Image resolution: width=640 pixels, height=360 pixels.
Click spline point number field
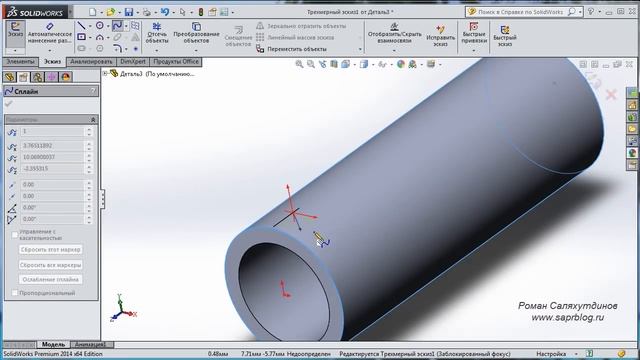(53, 131)
